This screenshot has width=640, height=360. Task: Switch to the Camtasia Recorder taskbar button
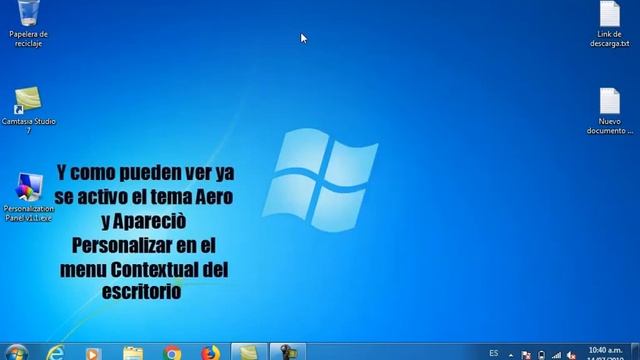[x=288, y=352]
